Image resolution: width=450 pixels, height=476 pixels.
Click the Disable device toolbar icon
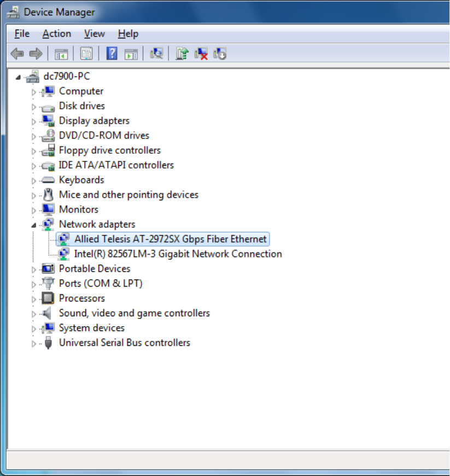(x=220, y=54)
